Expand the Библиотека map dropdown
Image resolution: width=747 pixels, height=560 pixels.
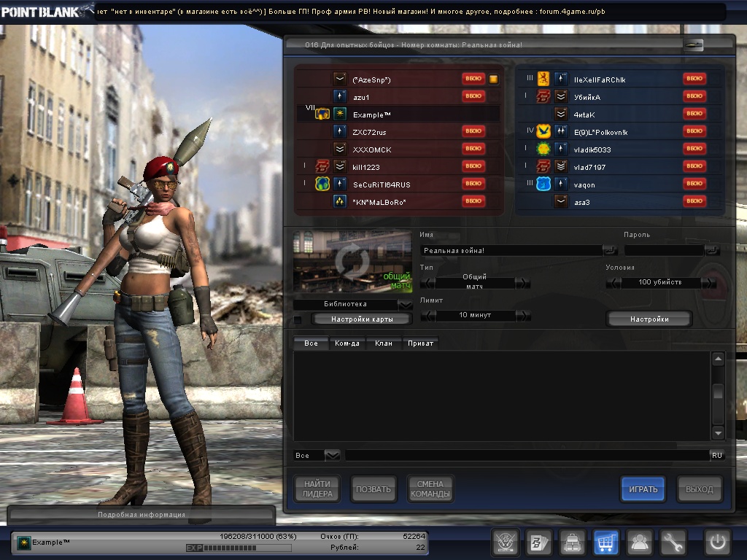click(405, 304)
